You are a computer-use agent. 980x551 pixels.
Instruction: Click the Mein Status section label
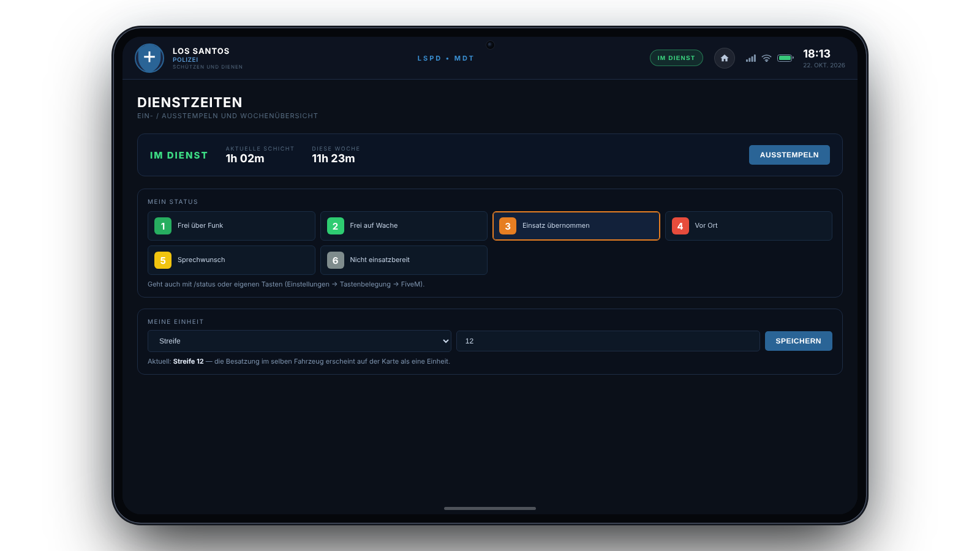pos(173,202)
